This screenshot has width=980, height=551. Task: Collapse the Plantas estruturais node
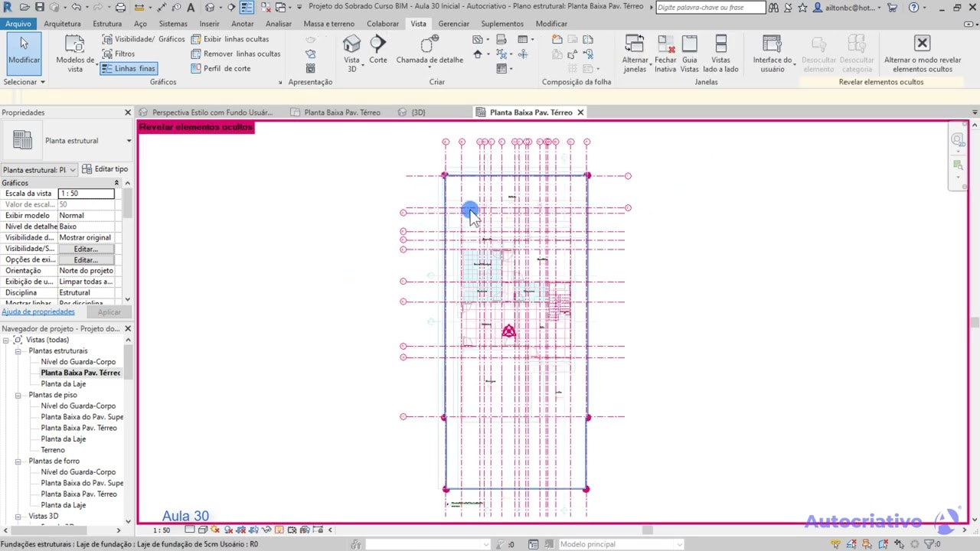pyautogui.click(x=18, y=350)
